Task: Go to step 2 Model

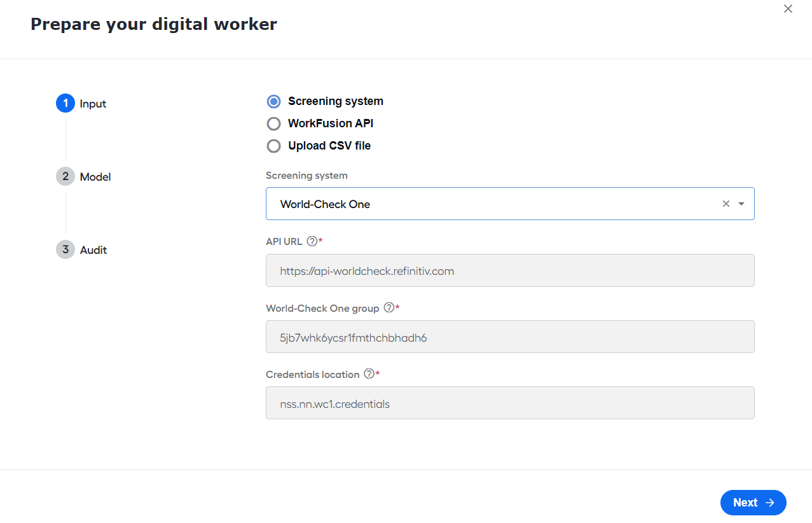Action: click(x=83, y=176)
